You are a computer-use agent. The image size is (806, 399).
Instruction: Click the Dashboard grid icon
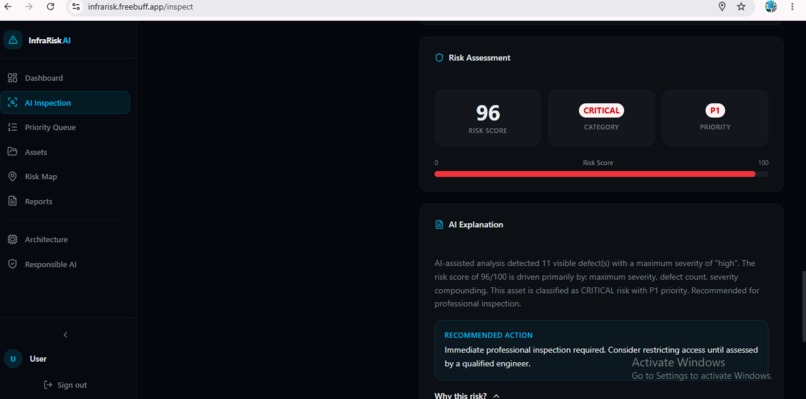point(13,78)
